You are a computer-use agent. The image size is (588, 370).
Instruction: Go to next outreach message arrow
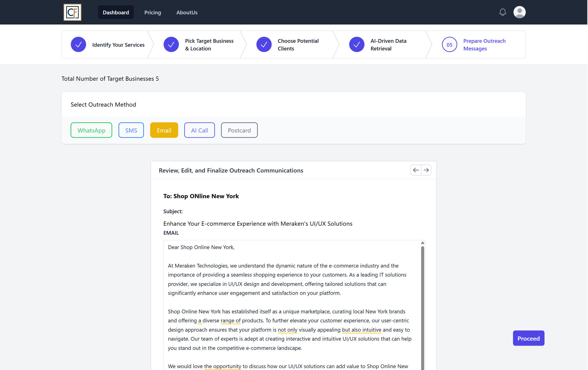pyautogui.click(x=426, y=170)
